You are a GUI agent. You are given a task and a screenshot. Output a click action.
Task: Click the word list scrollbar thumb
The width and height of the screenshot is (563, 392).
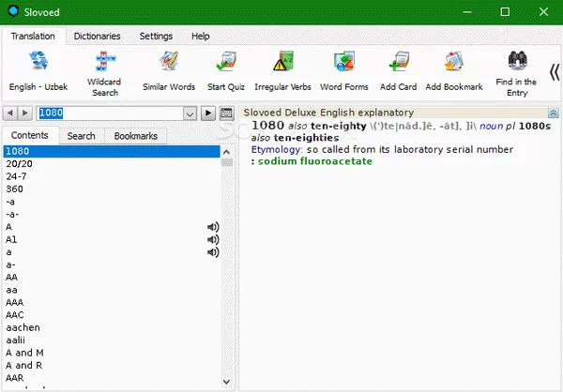click(226, 162)
